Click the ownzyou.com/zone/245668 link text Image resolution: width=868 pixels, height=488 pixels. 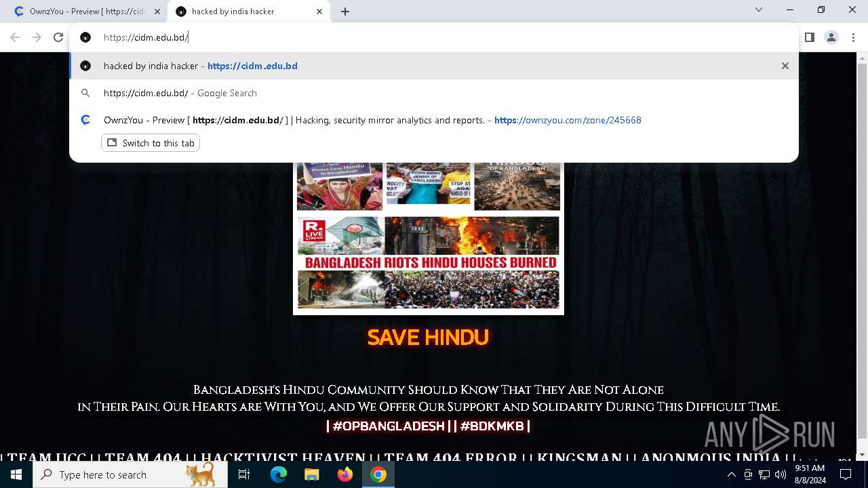click(568, 120)
